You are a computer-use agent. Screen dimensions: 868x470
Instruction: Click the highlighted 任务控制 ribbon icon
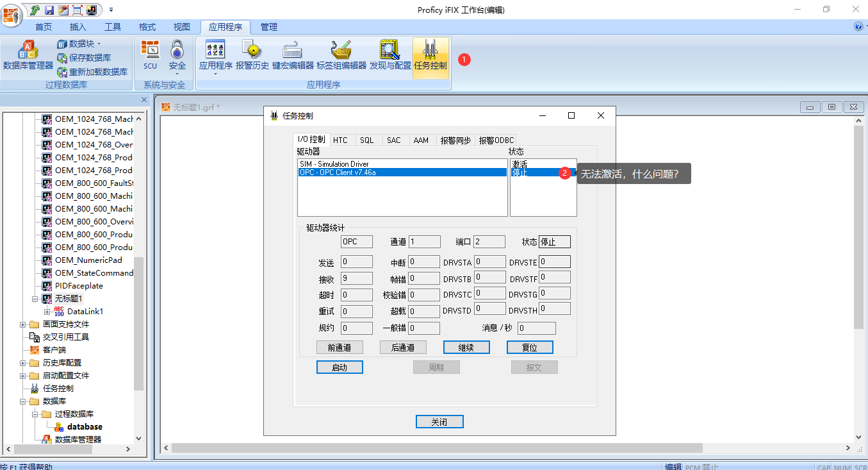[430, 56]
